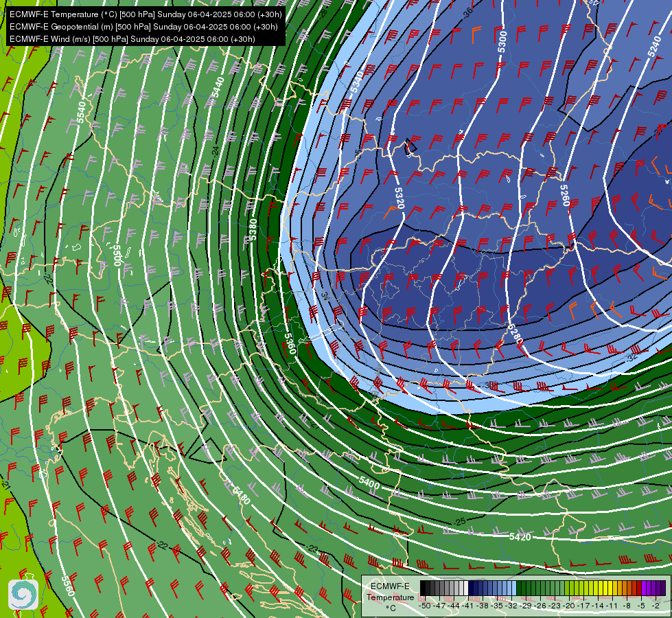Screen dimensions: 672x618
Task: Click the -21 isotherm label
Action: [x=5, y=485]
